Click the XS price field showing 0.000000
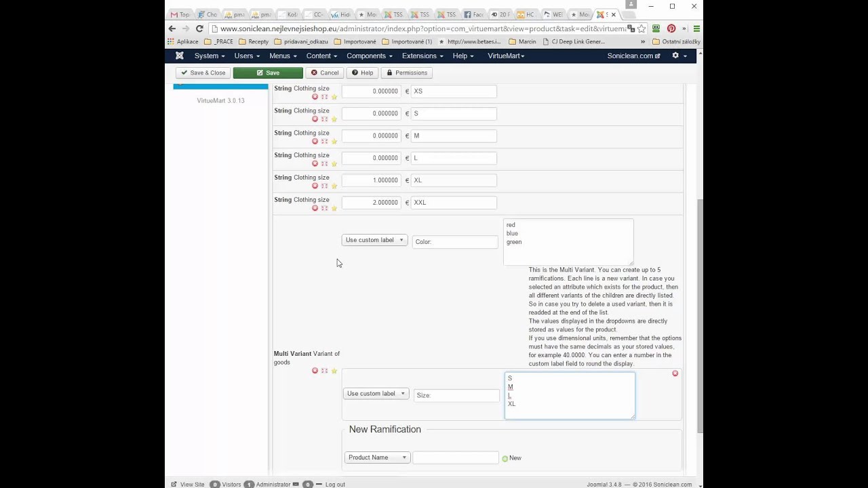Image resolution: width=868 pixels, height=488 pixels. click(372, 91)
